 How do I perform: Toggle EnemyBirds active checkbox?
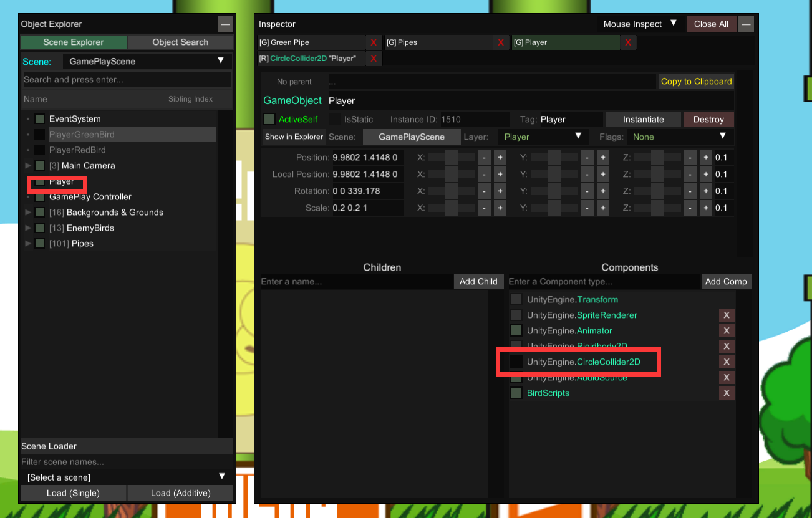[39, 228]
